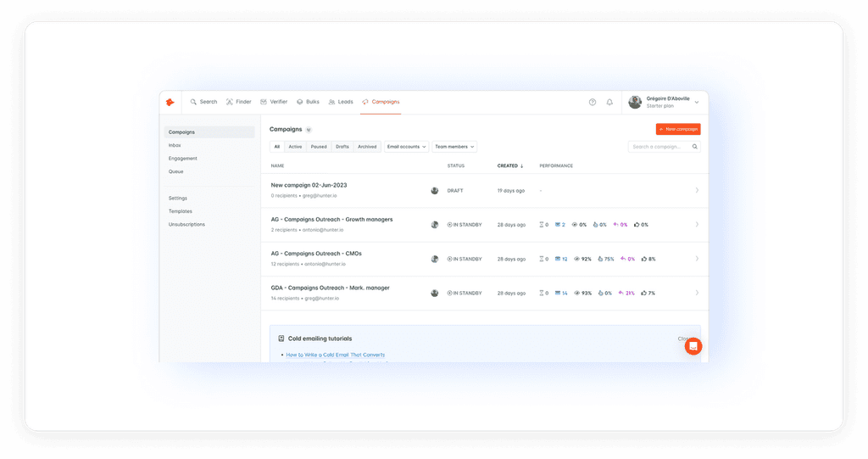Click the New campaign button
This screenshot has height=459, width=868.
678,129
